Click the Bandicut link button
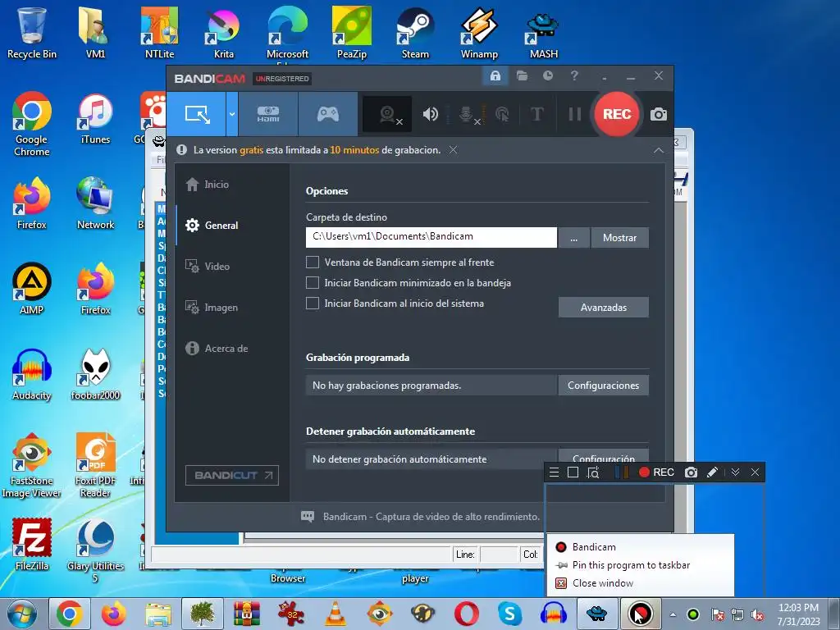This screenshot has width=840, height=630. click(x=232, y=475)
